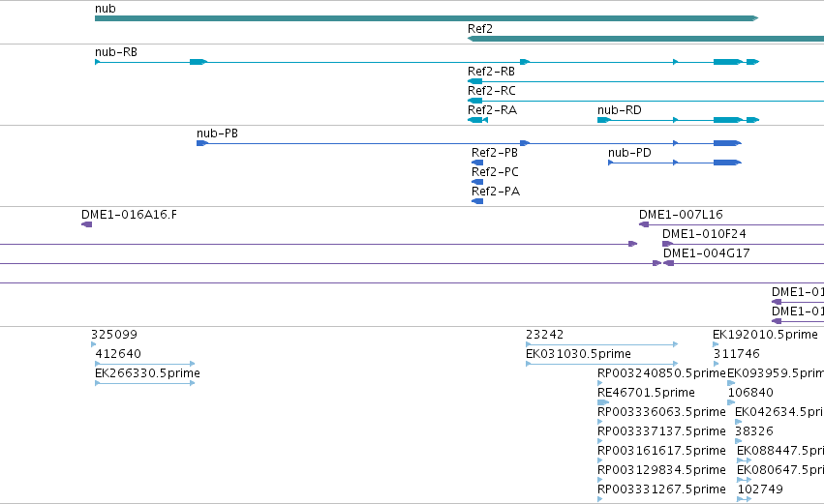The width and height of the screenshot is (824, 504).
Task: Click the 412640 EST feature line
Action: tap(145, 364)
